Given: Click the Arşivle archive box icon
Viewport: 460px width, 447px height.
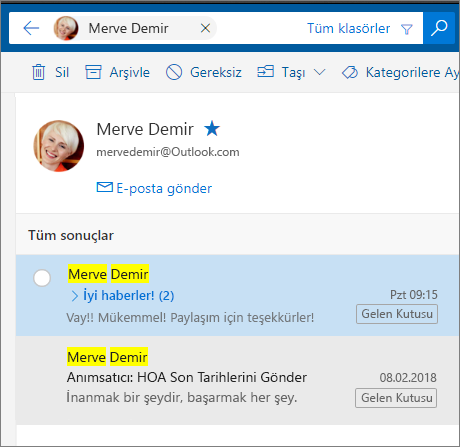Looking at the screenshot, I should [x=93, y=72].
